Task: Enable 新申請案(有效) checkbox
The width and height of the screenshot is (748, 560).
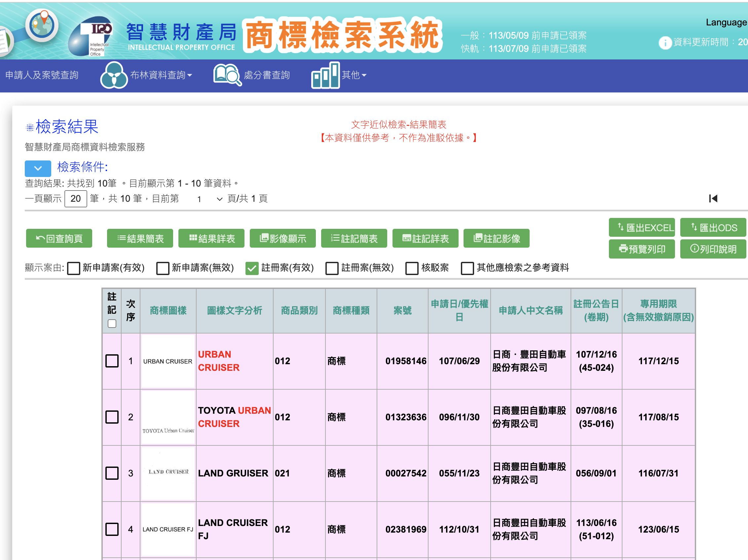Action: [73, 268]
